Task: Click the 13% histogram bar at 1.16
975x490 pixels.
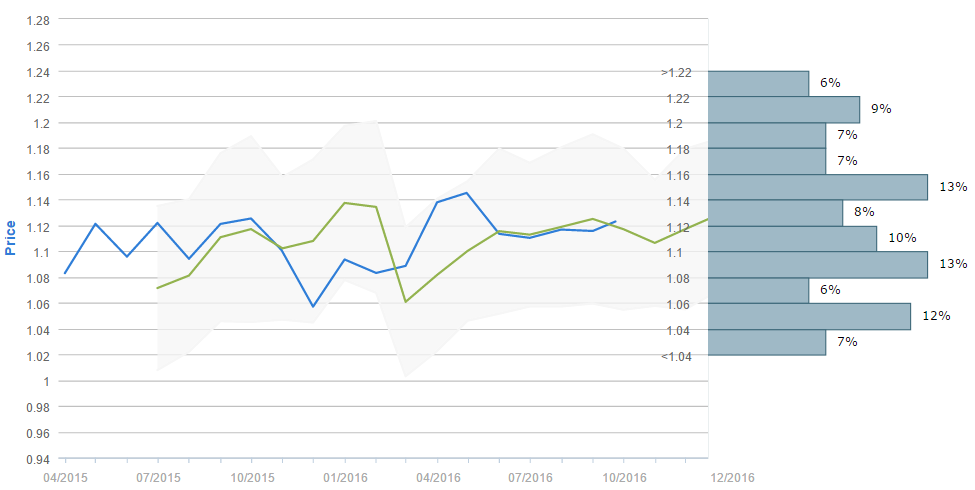Action: (817, 187)
